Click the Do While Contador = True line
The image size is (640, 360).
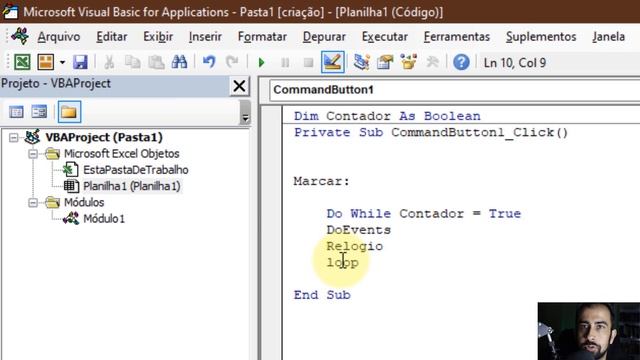[x=424, y=213]
